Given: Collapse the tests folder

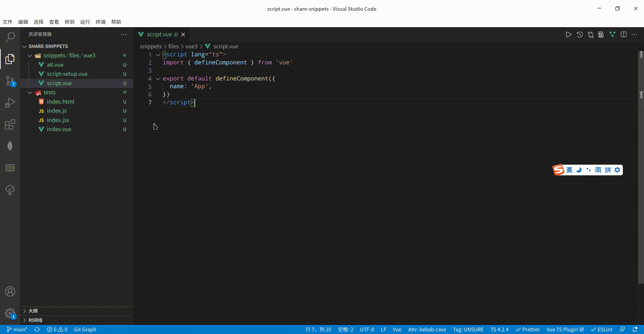Looking at the screenshot, I should tap(77, 92).
